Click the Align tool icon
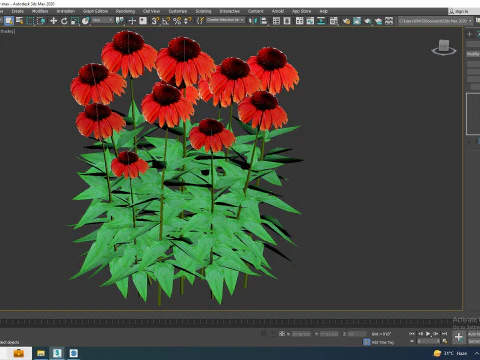The width and height of the screenshot is (480, 360). [x=263, y=21]
